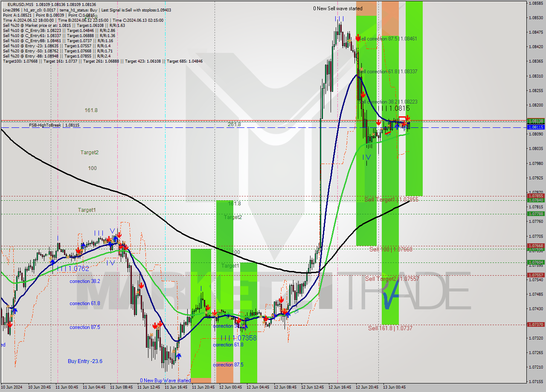Click the '| | | 1.07358' wave label
The image size is (546, 392).
[x=239, y=338]
